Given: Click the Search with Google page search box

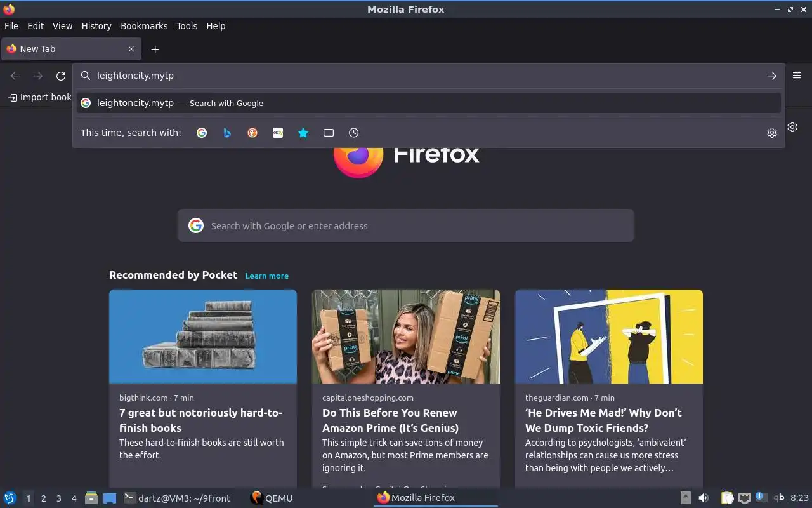Looking at the screenshot, I should point(406,225).
